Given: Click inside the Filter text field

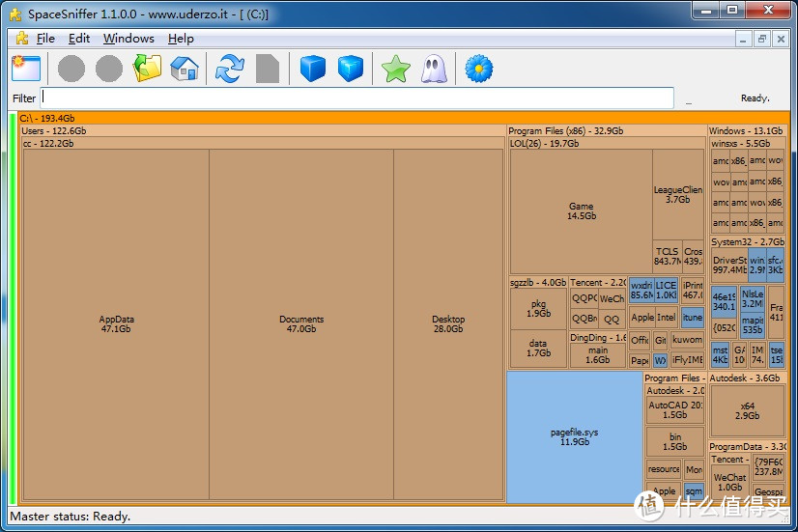Looking at the screenshot, I should [x=357, y=98].
